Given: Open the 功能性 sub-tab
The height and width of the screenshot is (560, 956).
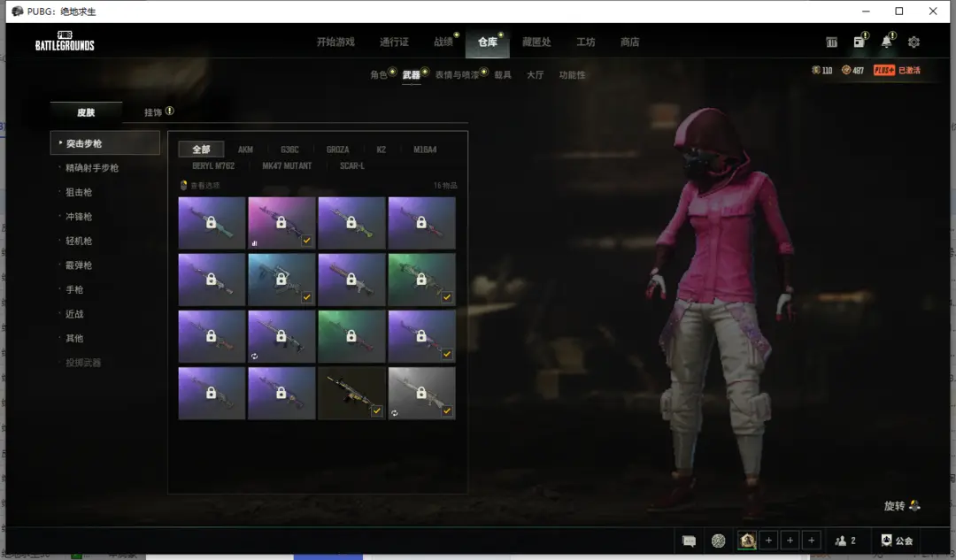Looking at the screenshot, I should (572, 75).
